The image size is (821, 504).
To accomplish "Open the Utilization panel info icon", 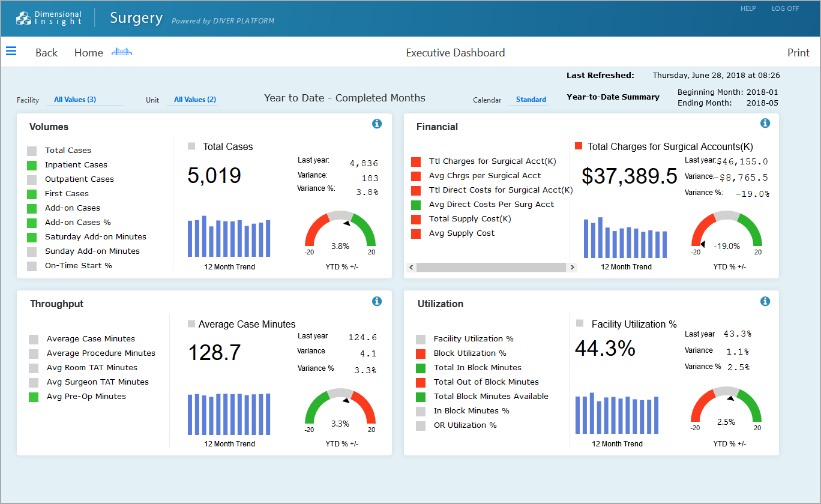I will 765,301.
